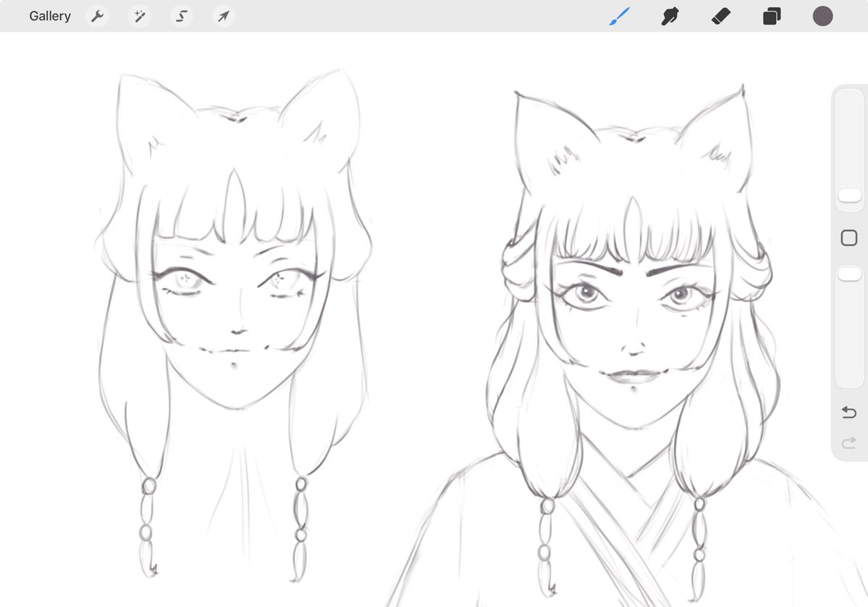868x607 pixels.
Task: Click the brush size slider handle
Action: coord(849,196)
